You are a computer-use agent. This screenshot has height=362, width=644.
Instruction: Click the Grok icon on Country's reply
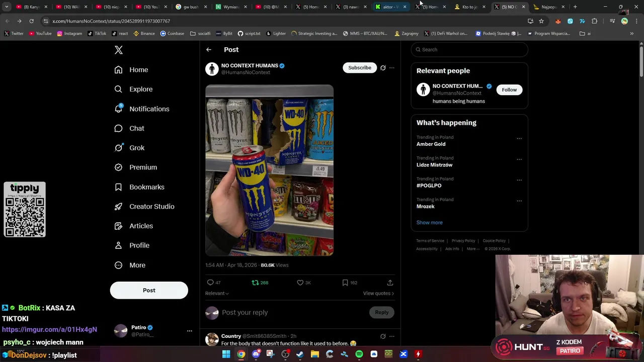click(383, 336)
